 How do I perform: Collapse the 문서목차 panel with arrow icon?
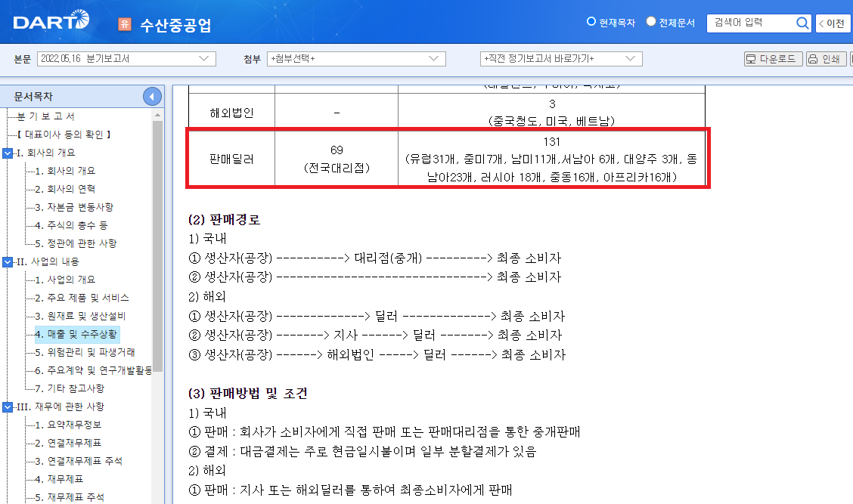pos(153,97)
